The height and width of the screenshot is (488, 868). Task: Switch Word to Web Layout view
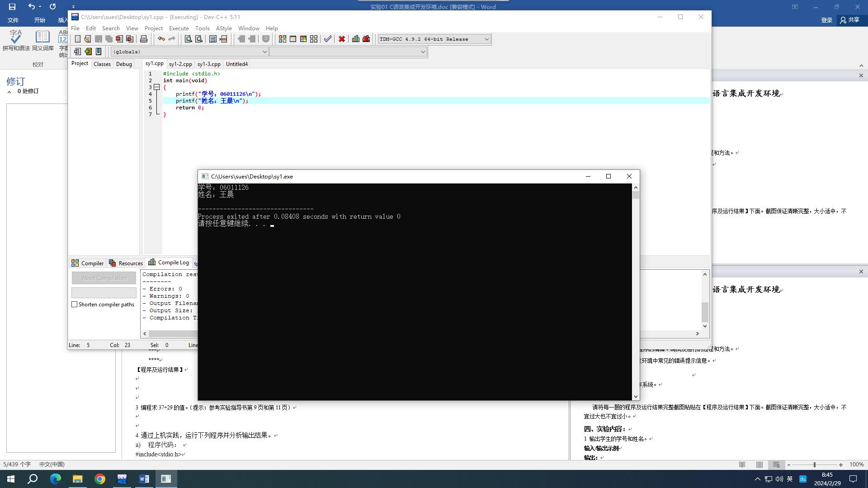click(777, 465)
